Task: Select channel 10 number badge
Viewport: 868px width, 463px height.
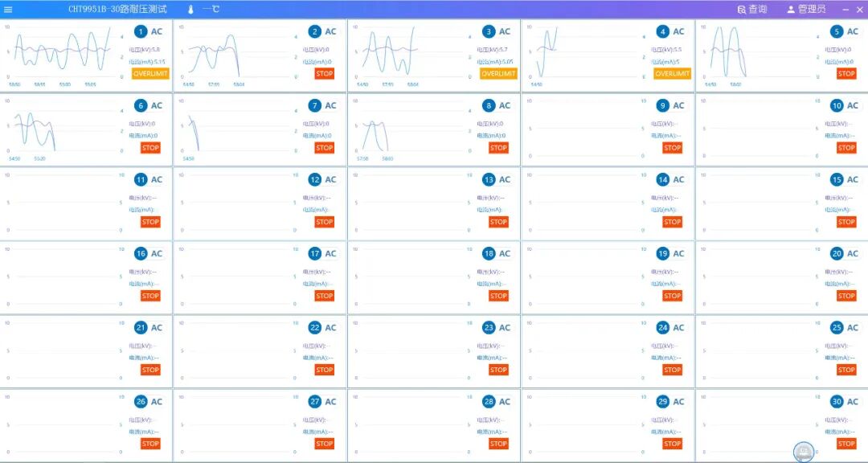Action: 837,106
